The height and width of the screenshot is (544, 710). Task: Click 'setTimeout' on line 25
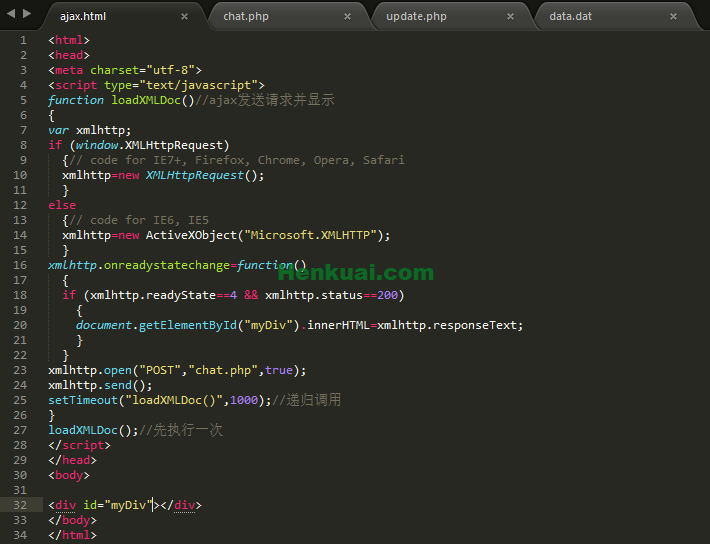pyautogui.click(x=83, y=400)
